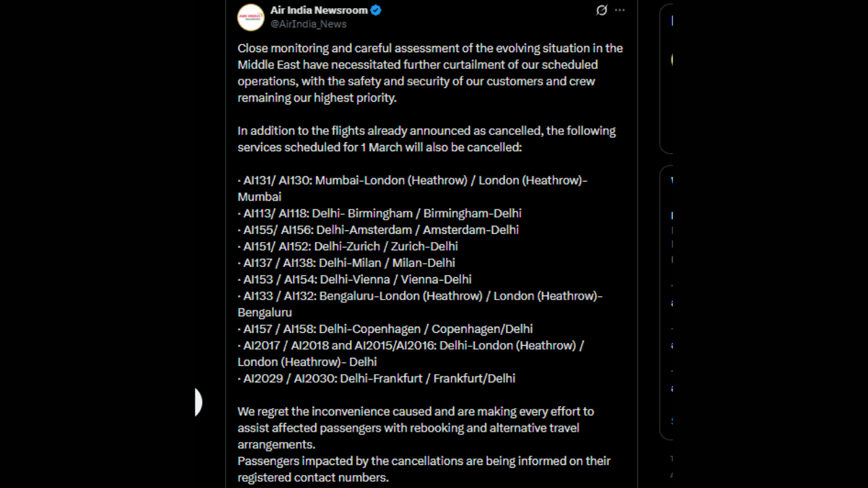Open the three-dot More options menu
868x488 pixels.
(620, 10)
